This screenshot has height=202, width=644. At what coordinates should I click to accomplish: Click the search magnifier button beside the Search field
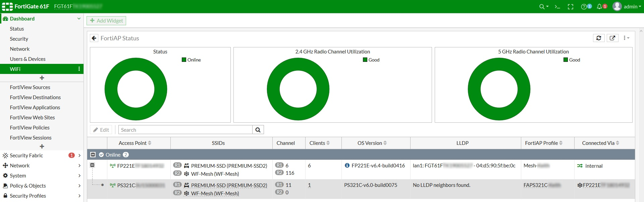[x=258, y=130]
